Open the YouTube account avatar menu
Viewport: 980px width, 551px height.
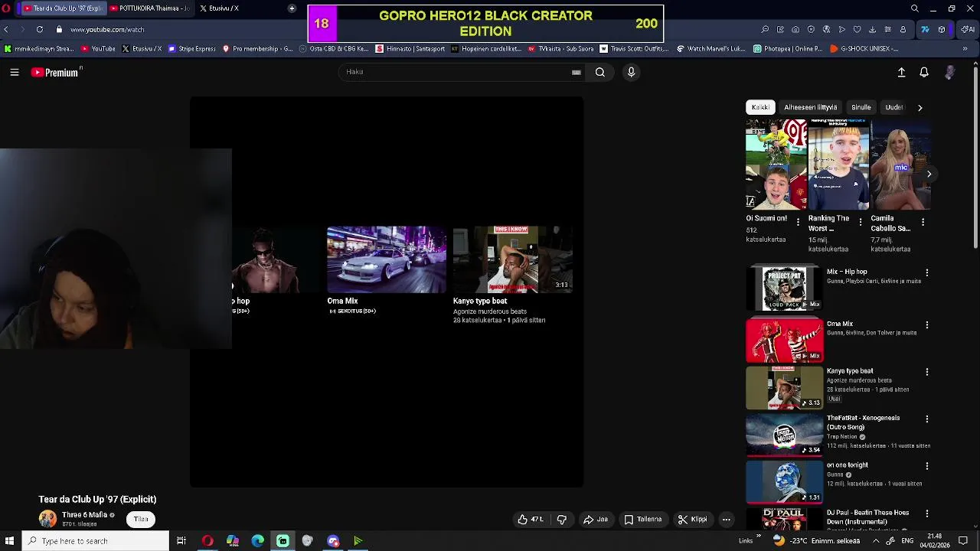pos(950,72)
